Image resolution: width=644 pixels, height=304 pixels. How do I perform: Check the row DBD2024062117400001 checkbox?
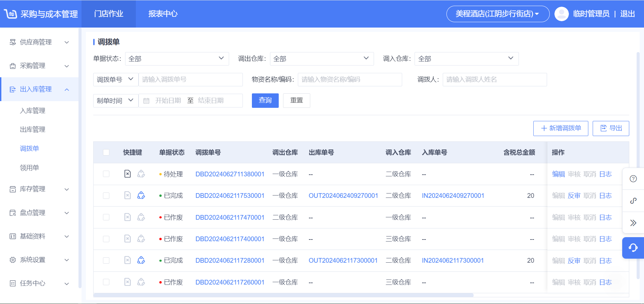106,239
